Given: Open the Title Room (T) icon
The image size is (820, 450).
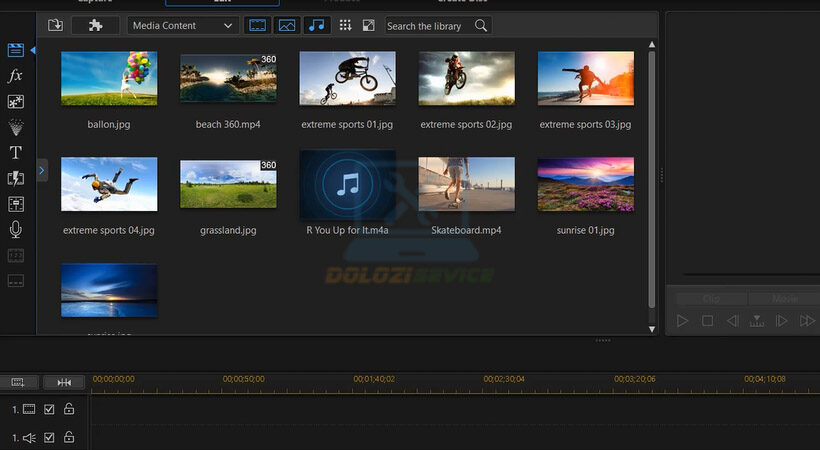Looking at the screenshot, I should pyautogui.click(x=16, y=153).
